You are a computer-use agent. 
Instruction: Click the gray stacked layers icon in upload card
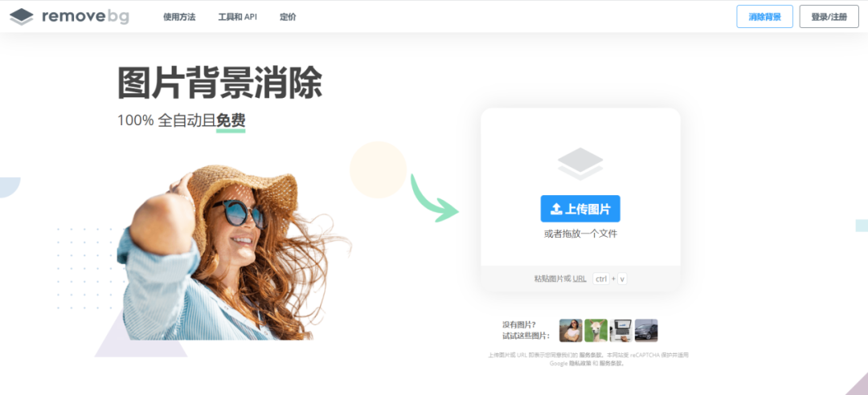[580, 164]
